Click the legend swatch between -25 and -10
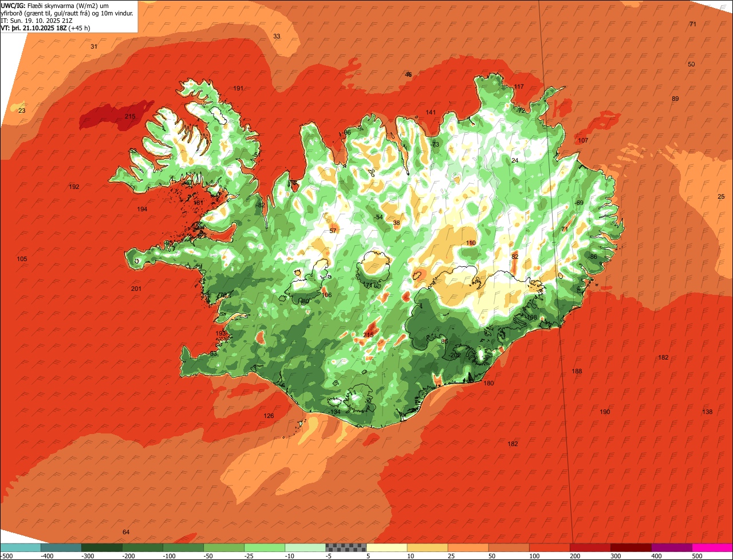Image resolution: width=733 pixels, height=560 pixels. pos(265,547)
